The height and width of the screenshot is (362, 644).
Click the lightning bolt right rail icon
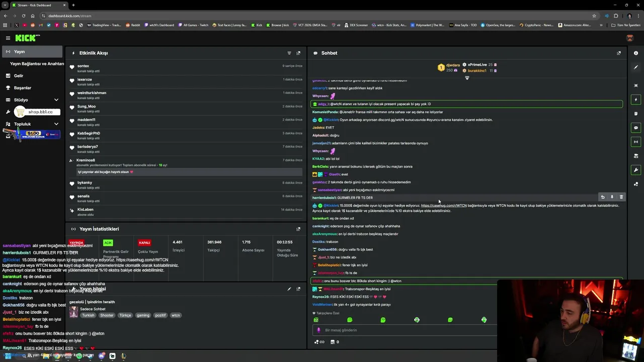click(x=636, y=100)
